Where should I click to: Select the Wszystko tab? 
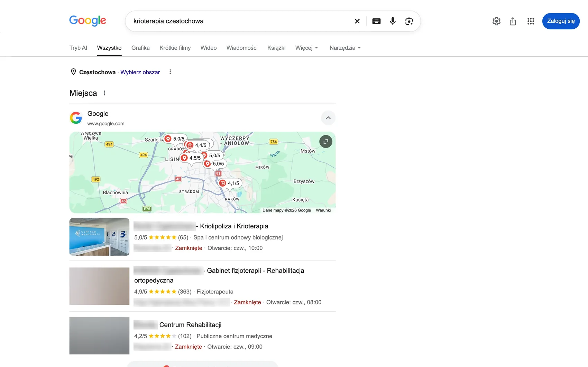click(x=109, y=48)
